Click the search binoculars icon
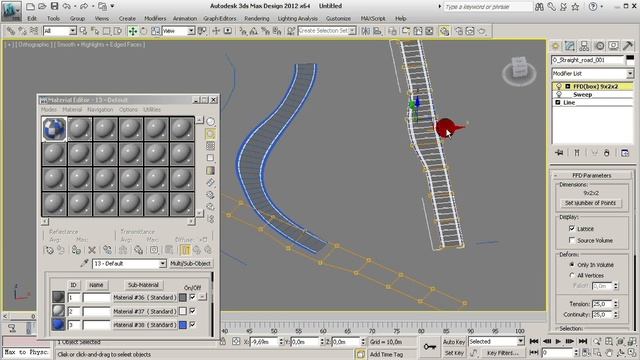The image size is (640, 360). [x=539, y=7]
